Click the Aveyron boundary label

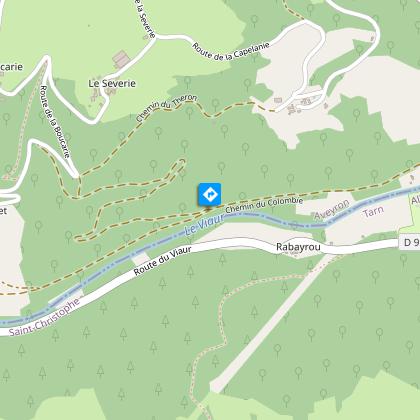[332, 210]
